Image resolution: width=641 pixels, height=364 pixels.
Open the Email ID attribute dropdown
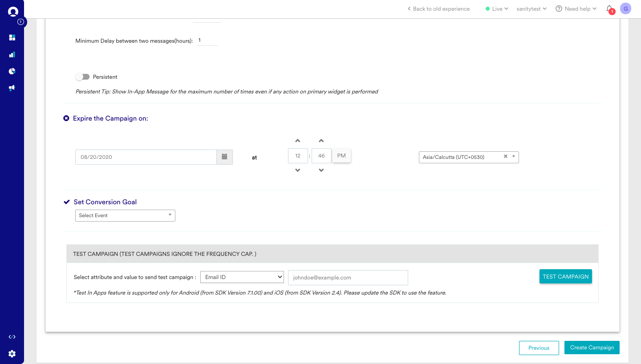(x=242, y=277)
